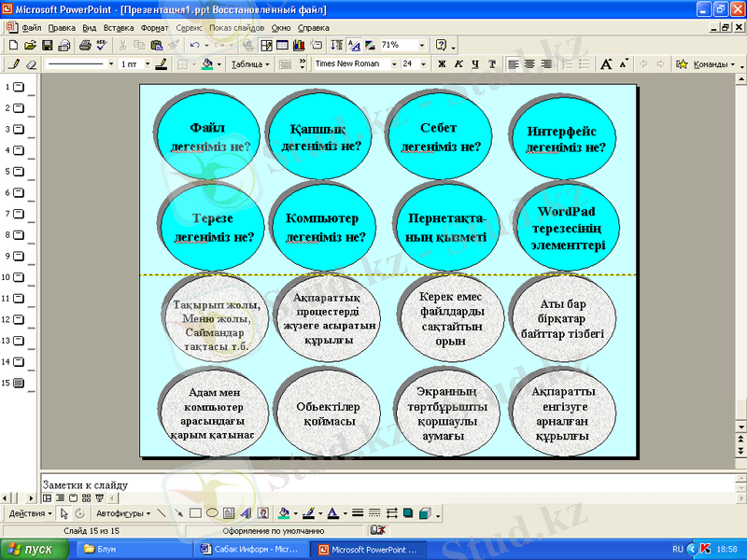Click the font color button on drawing toolbar

pyautogui.click(x=332, y=513)
